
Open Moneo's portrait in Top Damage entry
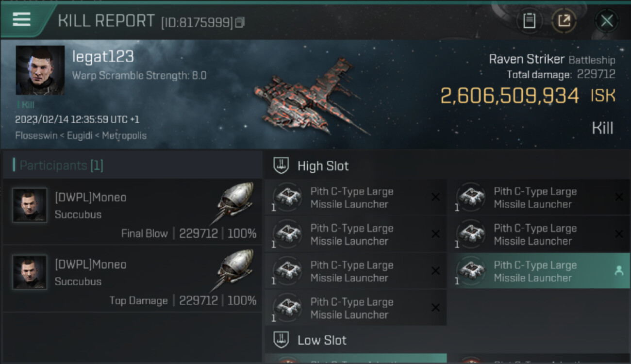30,272
